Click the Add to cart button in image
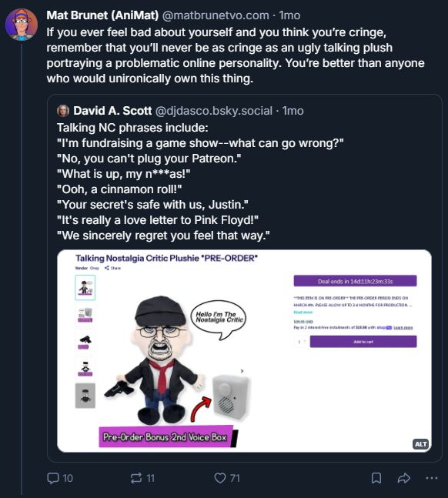Viewport: 448px width, 498px height. [363, 342]
